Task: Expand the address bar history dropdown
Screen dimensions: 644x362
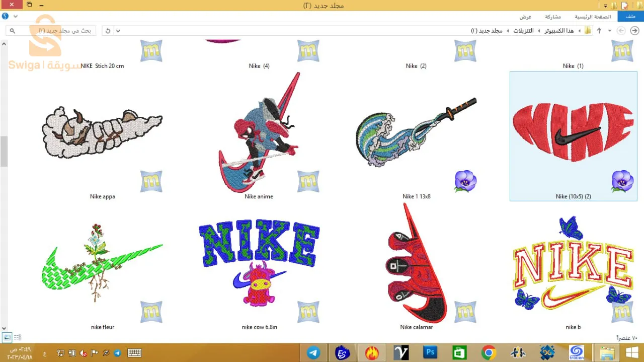Action: click(118, 31)
